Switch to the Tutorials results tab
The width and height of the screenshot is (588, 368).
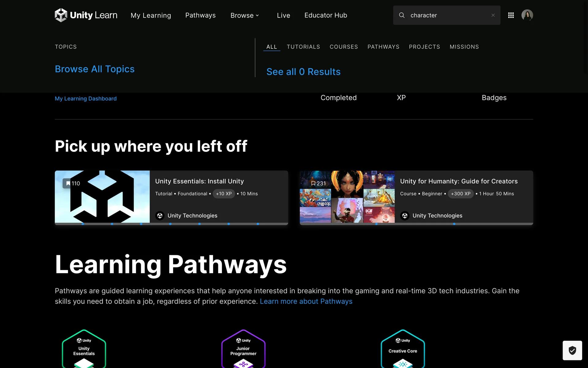coord(303,47)
